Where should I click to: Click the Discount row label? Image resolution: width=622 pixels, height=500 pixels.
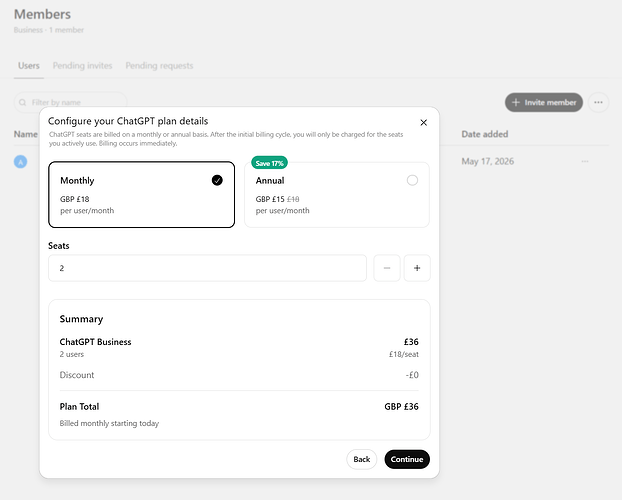(x=77, y=375)
